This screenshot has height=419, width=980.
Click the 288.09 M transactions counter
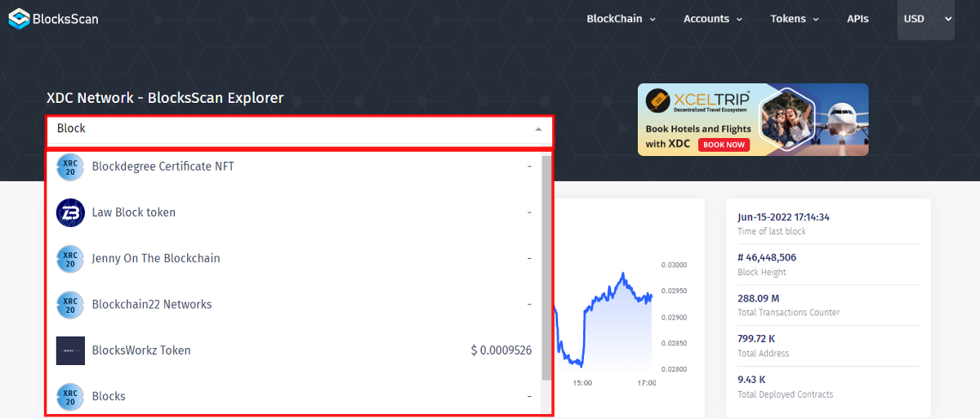click(758, 298)
